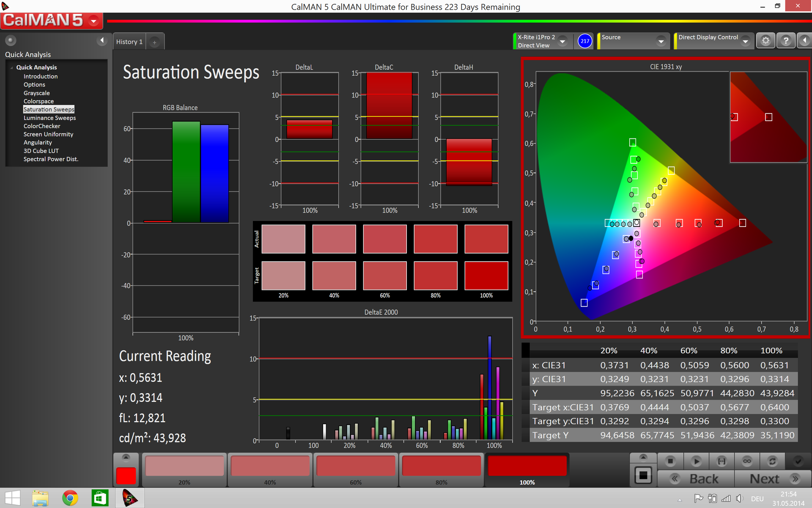Collapse the Quick Analysis sidebar arrow
This screenshot has width=812, height=508.
click(101, 40)
